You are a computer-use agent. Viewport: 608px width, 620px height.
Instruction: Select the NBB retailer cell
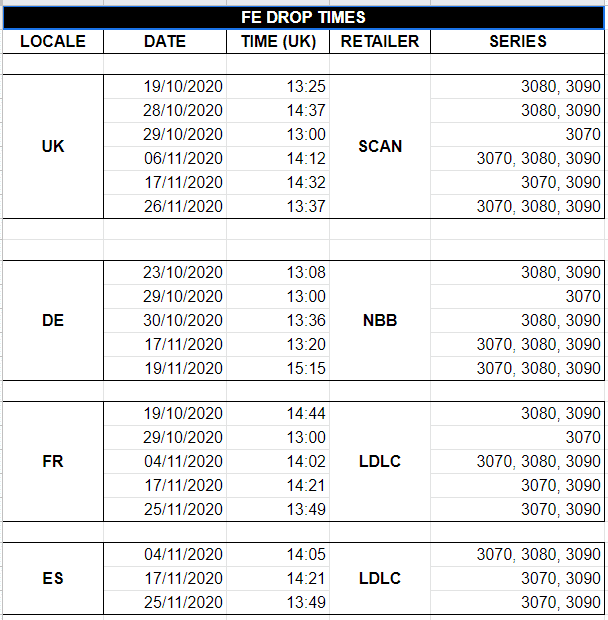(380, 321)
